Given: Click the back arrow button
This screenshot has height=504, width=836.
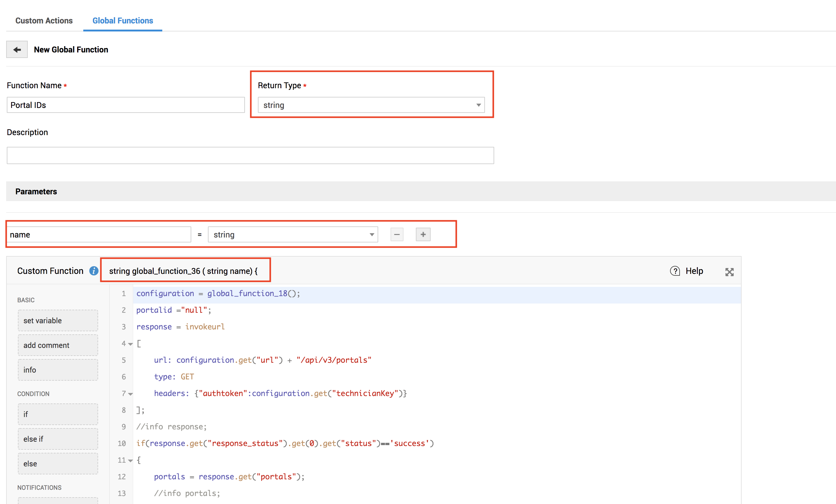Looking at the screenshot, I should coord(17,50).
